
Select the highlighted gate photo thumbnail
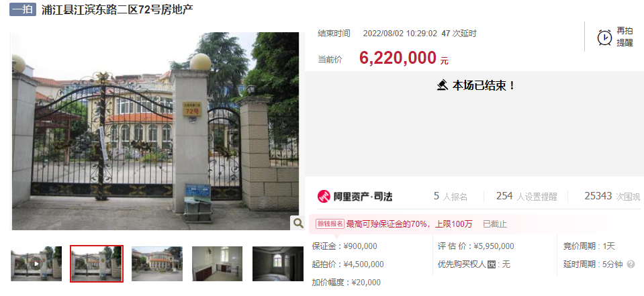tap(97, 264)
